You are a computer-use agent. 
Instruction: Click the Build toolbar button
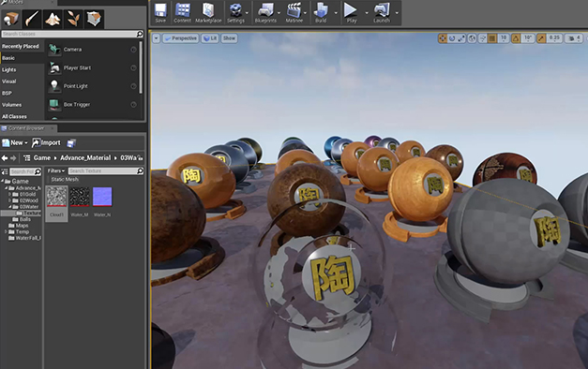[321, 13]
